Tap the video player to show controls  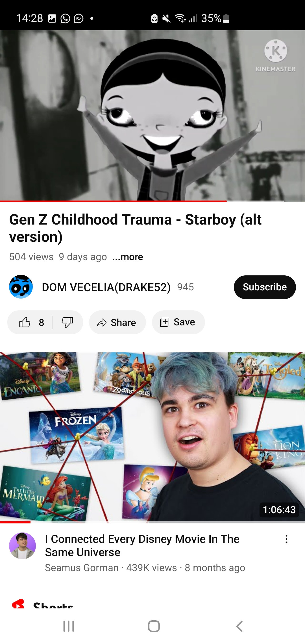coord(152,115)
